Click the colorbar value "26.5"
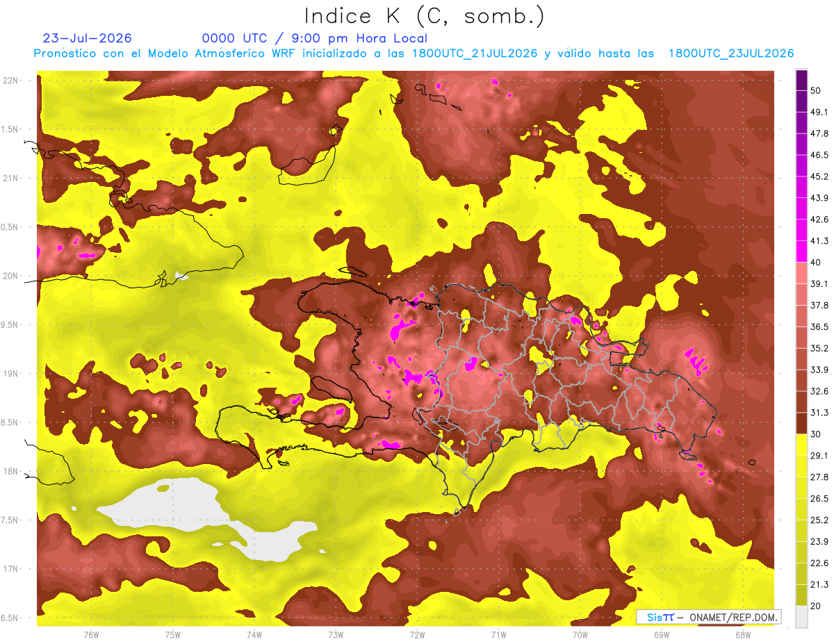 pos(819,499)
